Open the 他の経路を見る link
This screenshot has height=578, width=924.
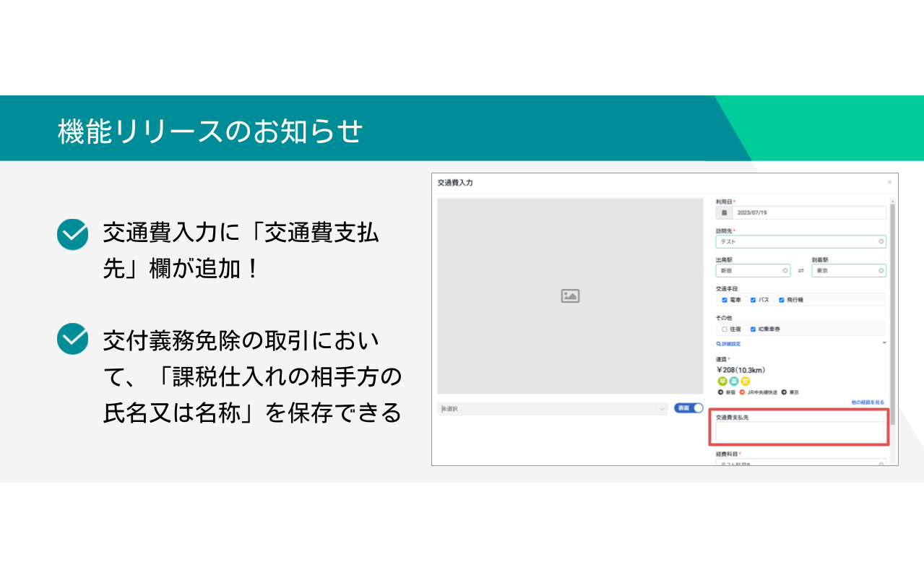click(868, 402)
